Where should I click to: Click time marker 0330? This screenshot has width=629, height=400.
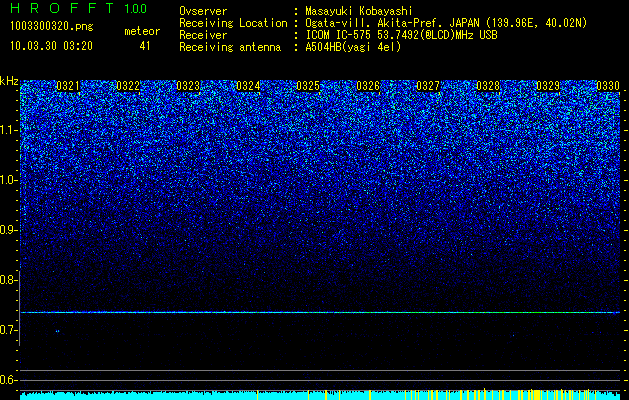coord(608,86)
